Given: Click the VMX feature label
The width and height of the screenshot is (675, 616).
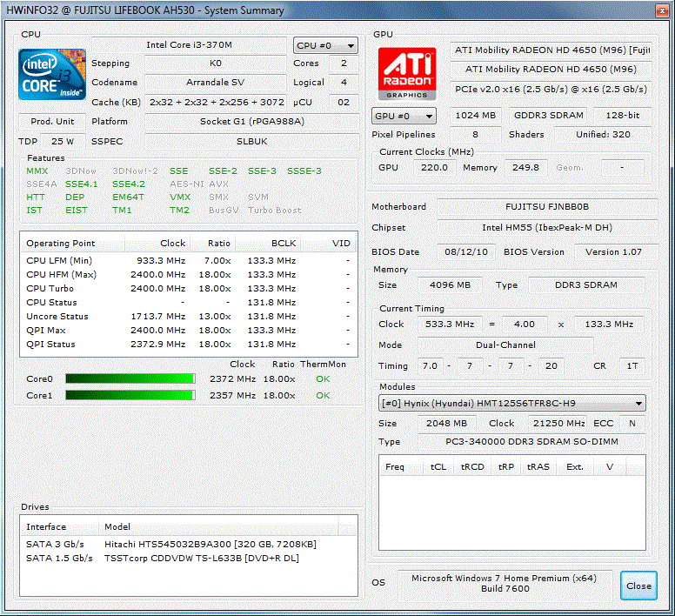Looking at the screenshot, I should point(180,198).
